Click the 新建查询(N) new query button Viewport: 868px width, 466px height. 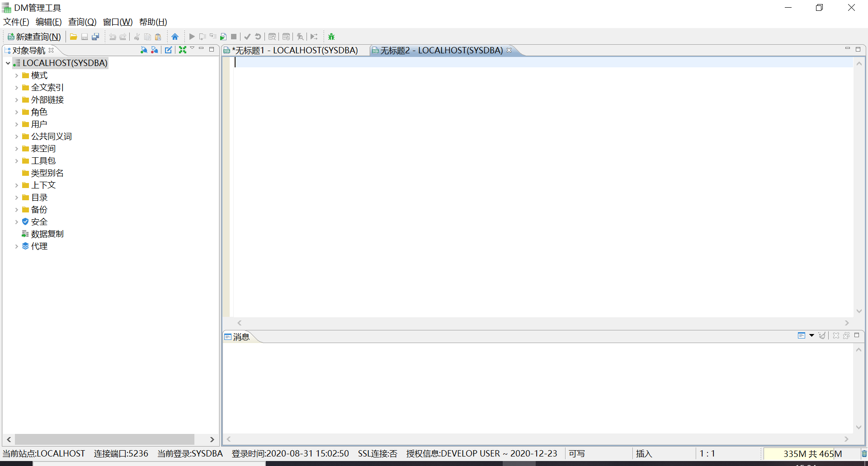[x=34, y=37]
